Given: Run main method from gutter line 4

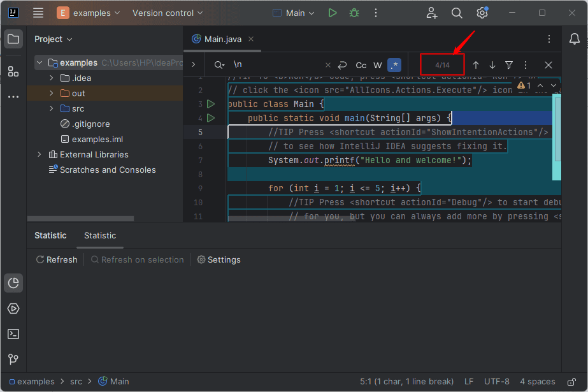Looking at the screenshot, I should (211, 118).
